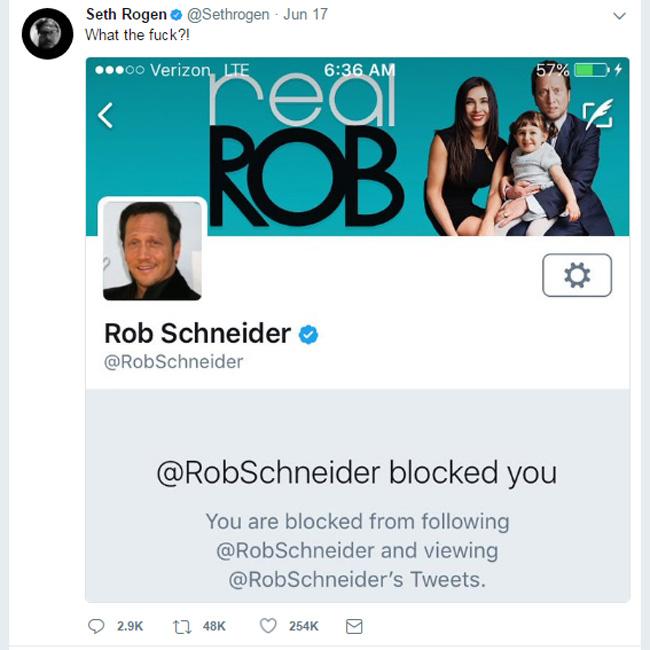Image resolution: width=650 pixels, height=650 pixels.
Task: Open the gear settings button on profile
Action: pos(577,275)
